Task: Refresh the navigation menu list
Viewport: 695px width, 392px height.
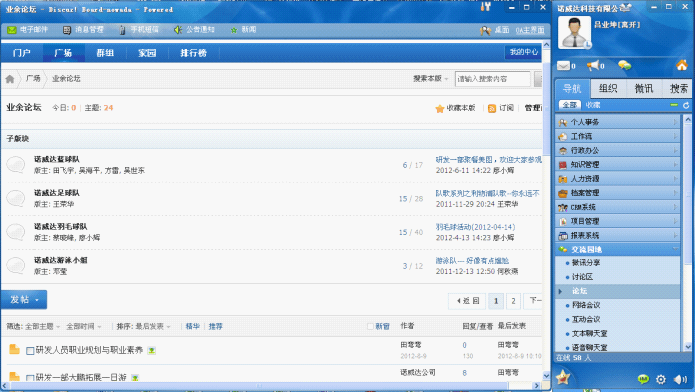Action: tap(686, 105)
